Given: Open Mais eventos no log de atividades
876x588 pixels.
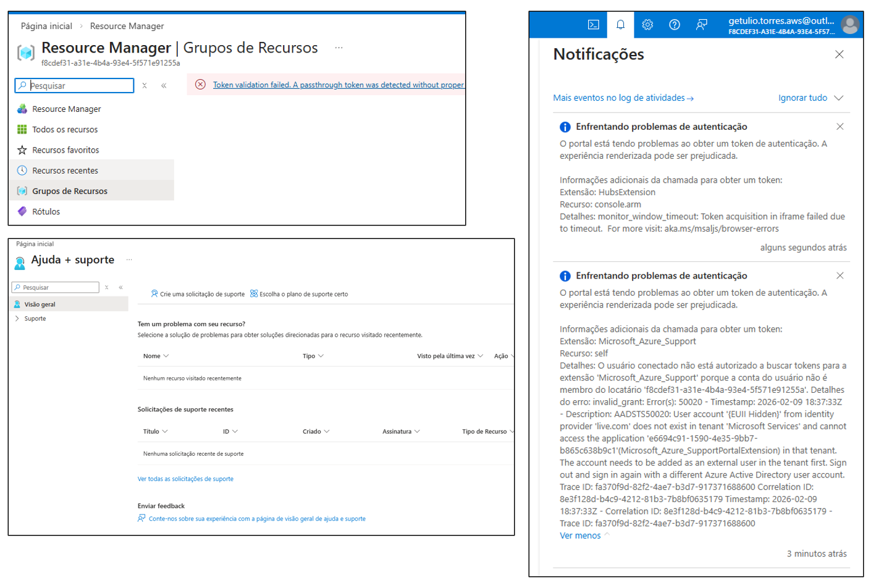Looking at the screenshot, I should click(x=623, y=98).
